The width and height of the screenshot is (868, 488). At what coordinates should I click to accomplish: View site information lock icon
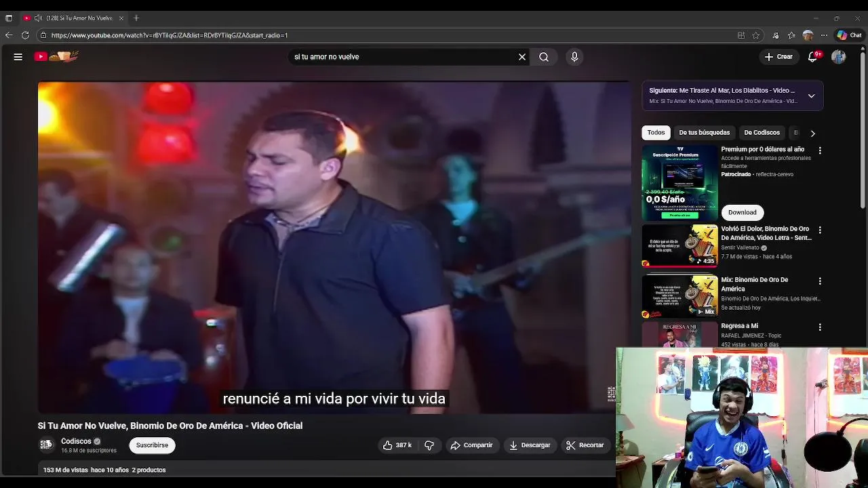point(43,35)
